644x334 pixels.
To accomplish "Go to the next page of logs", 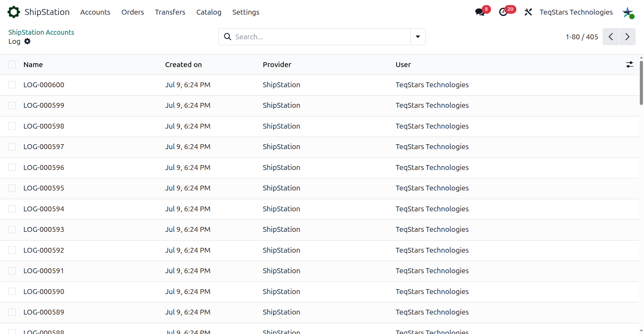I will click(x=627, y=37).
